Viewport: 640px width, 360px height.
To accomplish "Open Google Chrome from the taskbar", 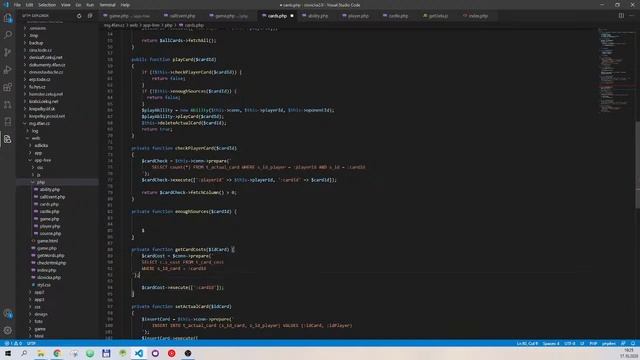I will tap(57, 353).
